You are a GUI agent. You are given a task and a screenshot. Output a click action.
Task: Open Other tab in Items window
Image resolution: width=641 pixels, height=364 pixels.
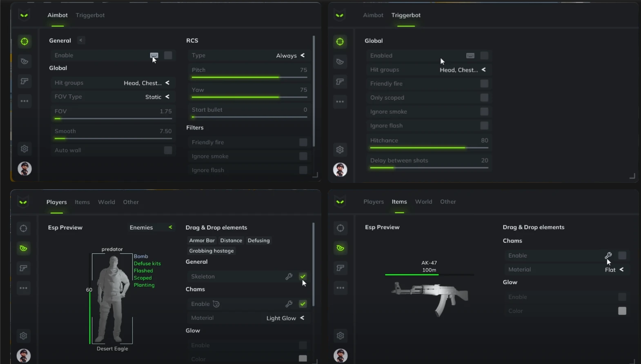pyautogui.click(x=448, y=202)
